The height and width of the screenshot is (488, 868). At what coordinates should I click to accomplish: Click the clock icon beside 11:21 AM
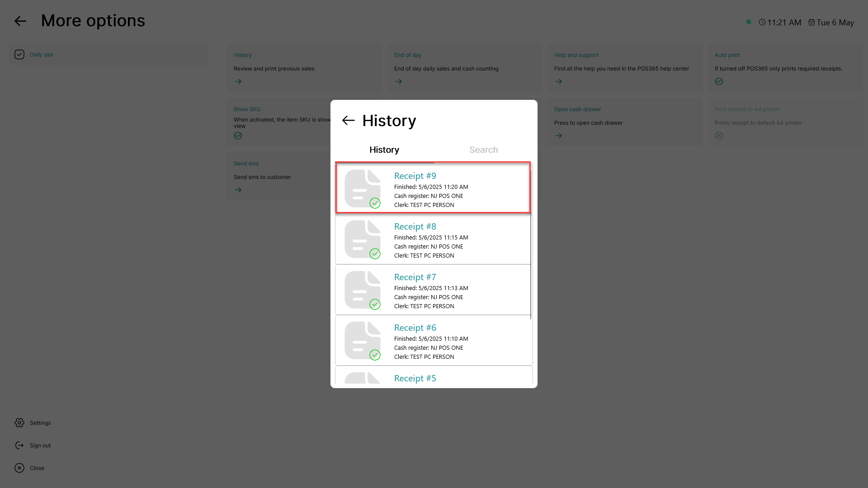762,22
